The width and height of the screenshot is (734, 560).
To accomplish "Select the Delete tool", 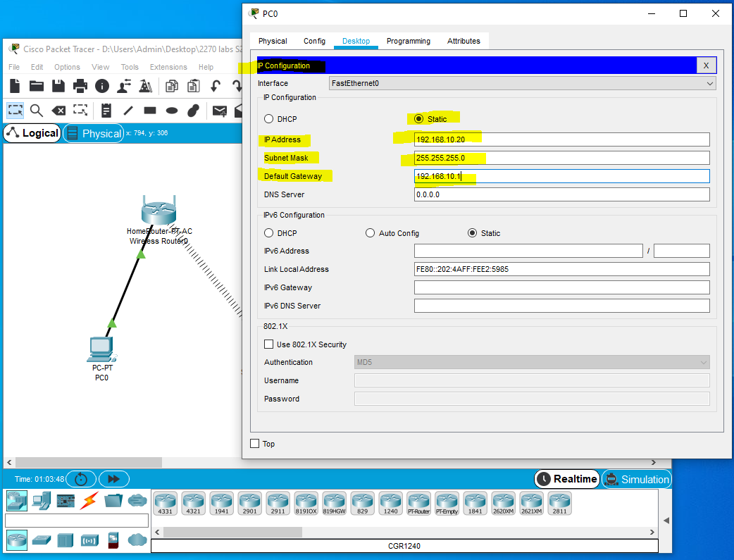I will click(58, 111).
